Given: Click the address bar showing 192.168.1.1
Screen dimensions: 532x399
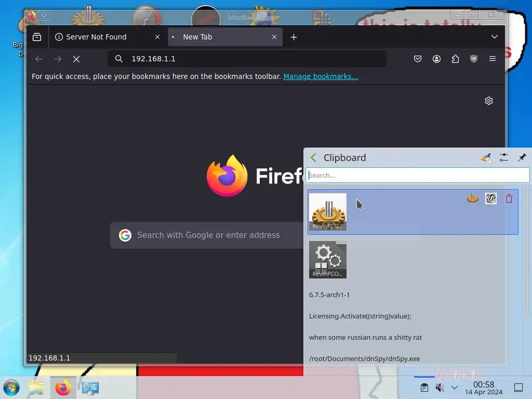Looking at the screenshot, I should point(247,59).
